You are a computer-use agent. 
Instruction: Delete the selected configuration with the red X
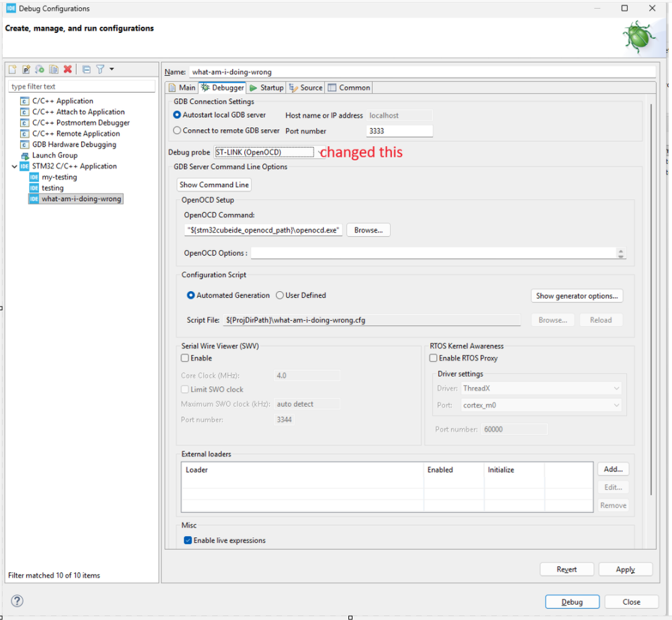67,69
